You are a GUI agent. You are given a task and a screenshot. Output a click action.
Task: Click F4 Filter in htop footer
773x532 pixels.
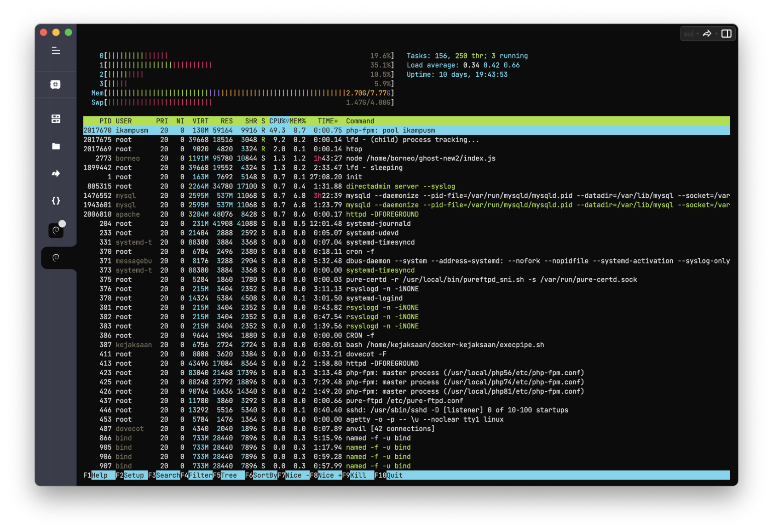pos(196,475)
